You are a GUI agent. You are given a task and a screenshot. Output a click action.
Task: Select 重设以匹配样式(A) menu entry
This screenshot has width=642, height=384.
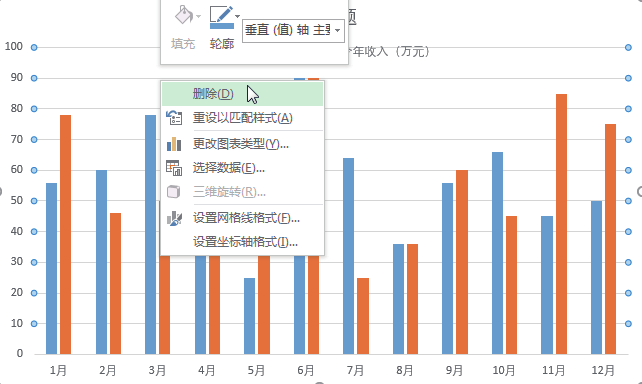pyautogui.click(x=242, y=118)
